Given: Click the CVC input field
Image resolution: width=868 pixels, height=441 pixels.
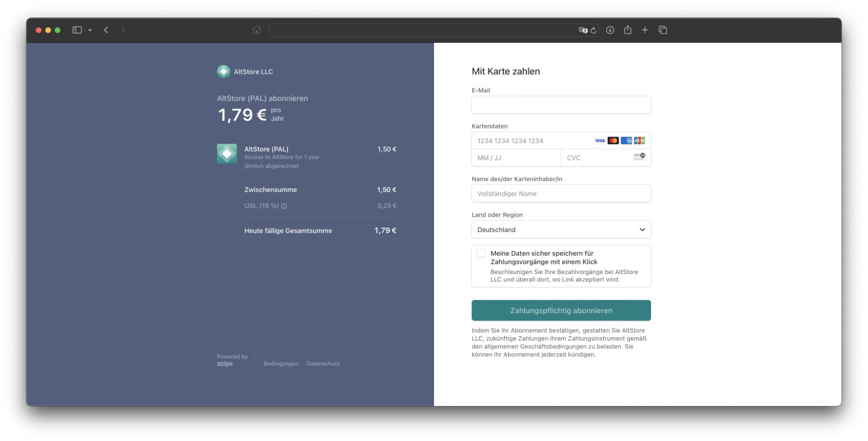Looking at the screenshot, I should tap(598, 158).
